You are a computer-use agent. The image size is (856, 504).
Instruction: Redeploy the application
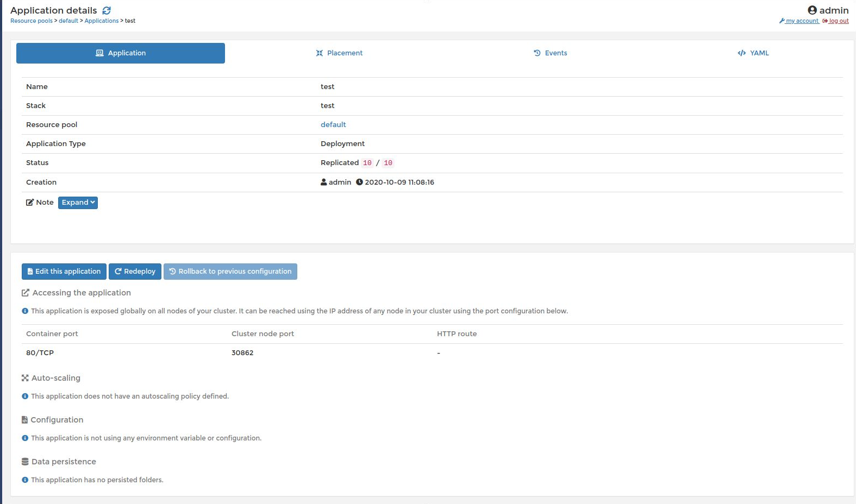(x=135, y=272)
